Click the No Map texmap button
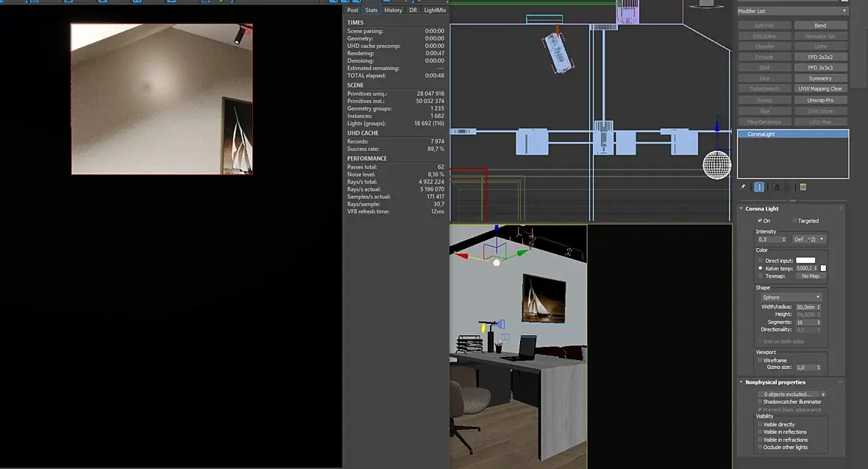This screenshot has height=469, width=868. pos(811,276)
